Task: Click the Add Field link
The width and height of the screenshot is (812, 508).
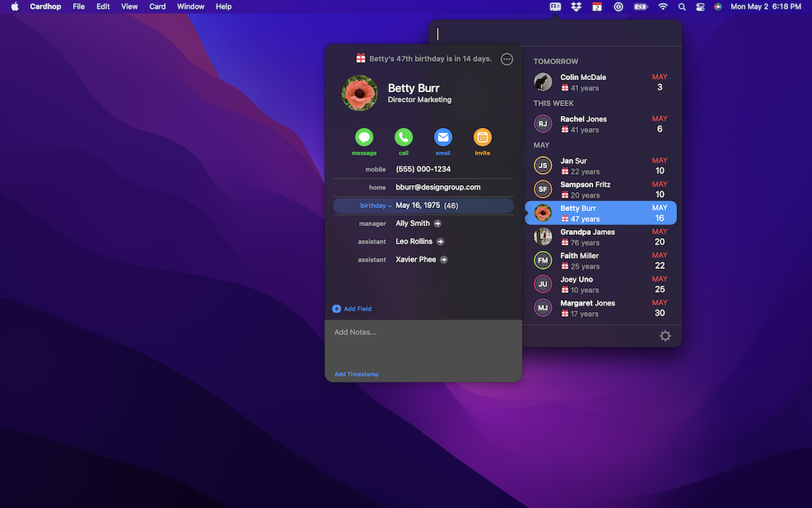Action: coord(358,309)
